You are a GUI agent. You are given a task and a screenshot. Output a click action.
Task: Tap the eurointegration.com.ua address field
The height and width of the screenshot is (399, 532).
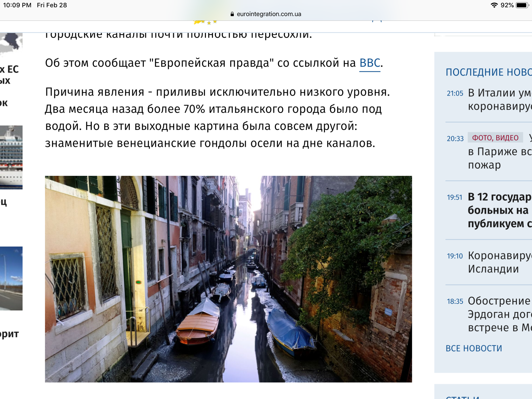point(269,14)
